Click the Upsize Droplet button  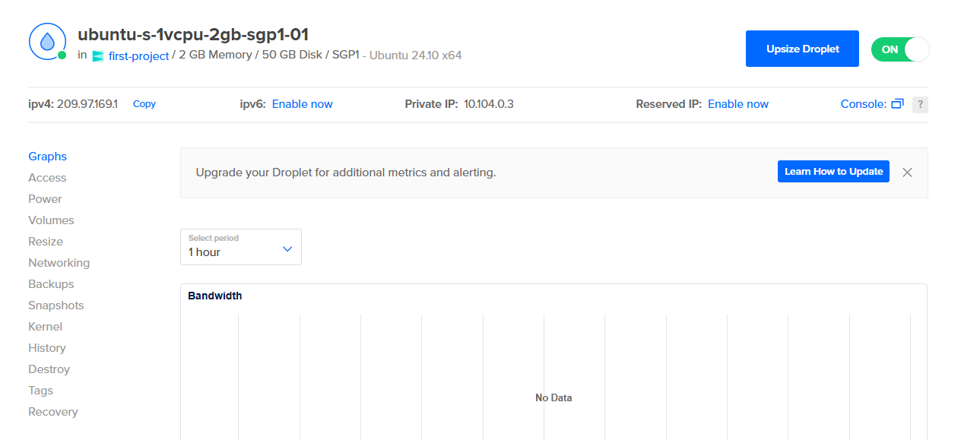coord(802,49)
